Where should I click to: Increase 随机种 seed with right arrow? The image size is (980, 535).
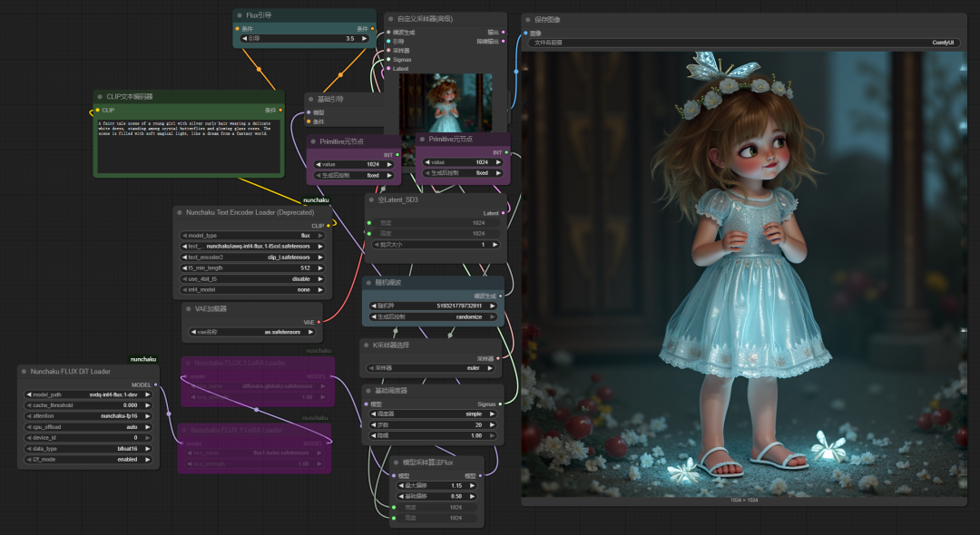point(493,306)
